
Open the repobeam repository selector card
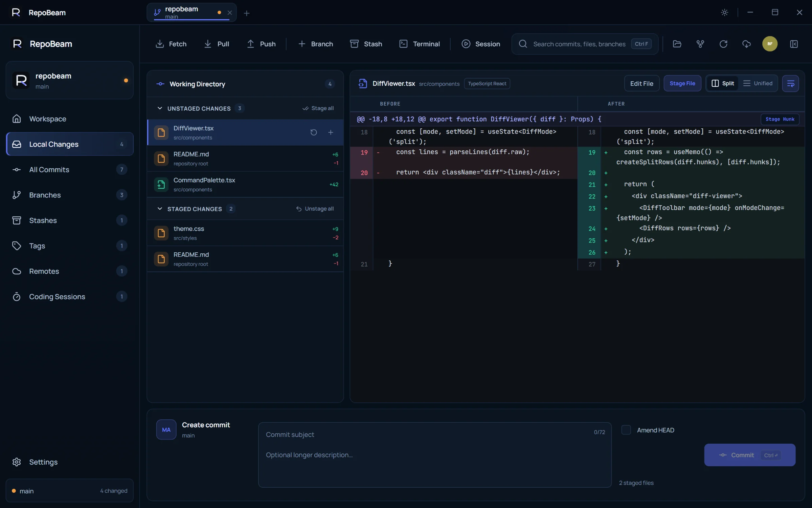coord(70,80)
